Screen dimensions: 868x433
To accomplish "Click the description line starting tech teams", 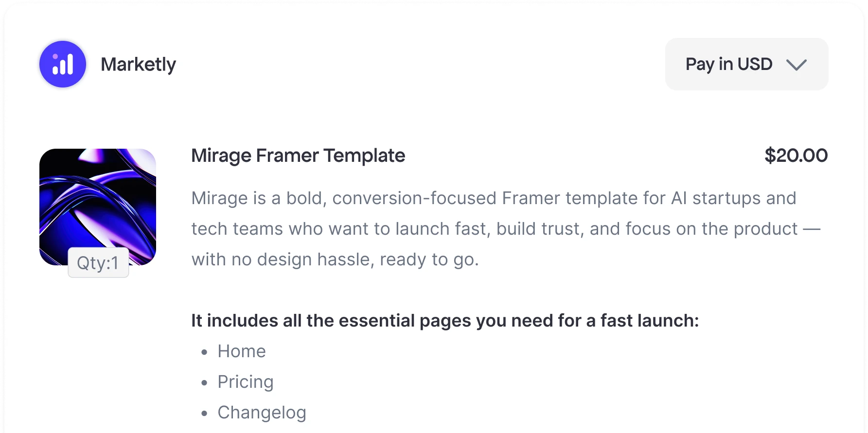I will coord(505,228).
